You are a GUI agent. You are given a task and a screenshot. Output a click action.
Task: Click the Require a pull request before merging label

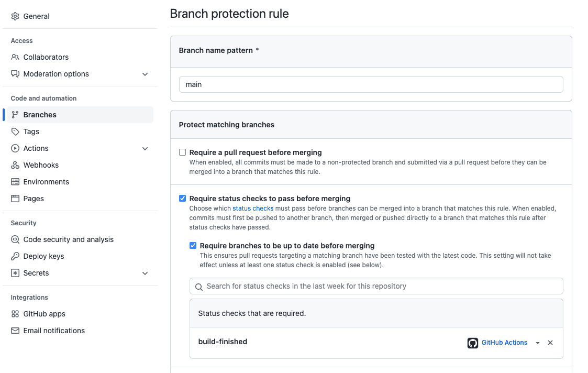(x=256, y=152)
